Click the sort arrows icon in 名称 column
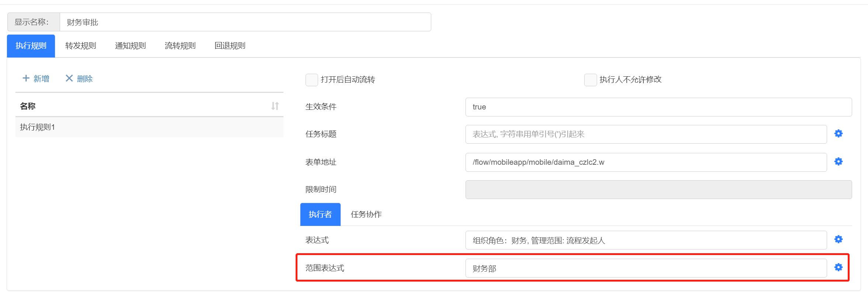868x307 pixels. coord(275,106)
